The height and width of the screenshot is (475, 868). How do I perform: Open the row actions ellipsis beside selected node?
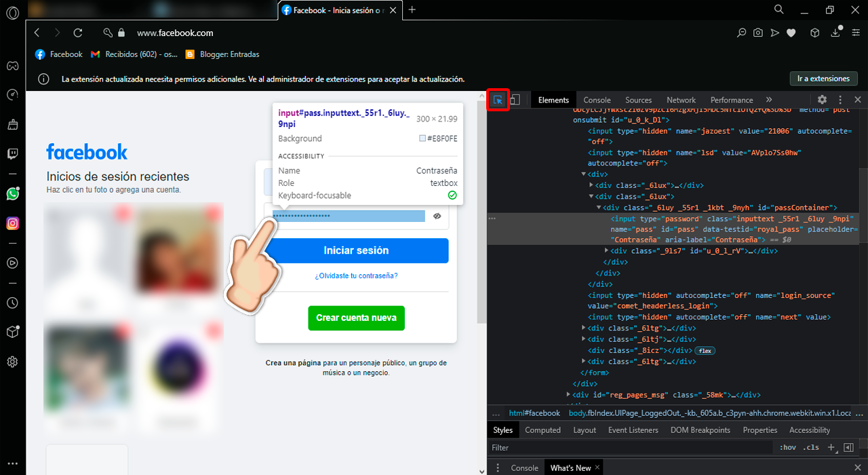[492, 218]
